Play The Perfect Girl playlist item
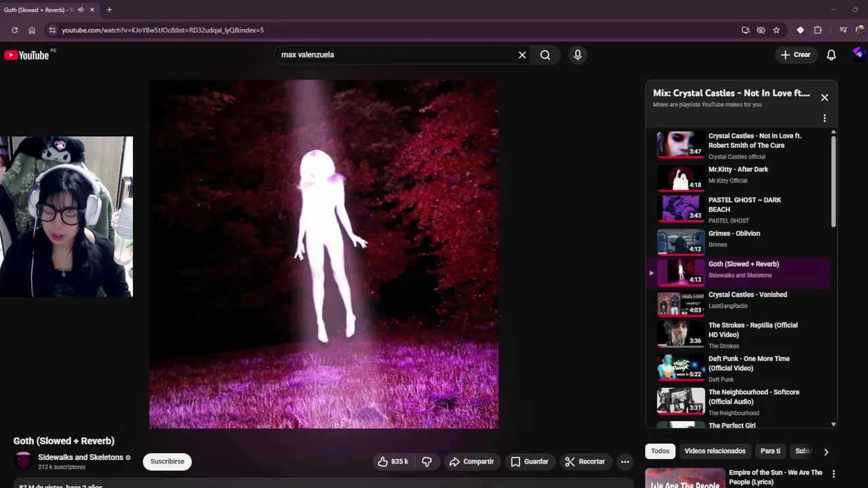Image resolution: width=868 pixels, height=488 pixels. tap(738, 425)
